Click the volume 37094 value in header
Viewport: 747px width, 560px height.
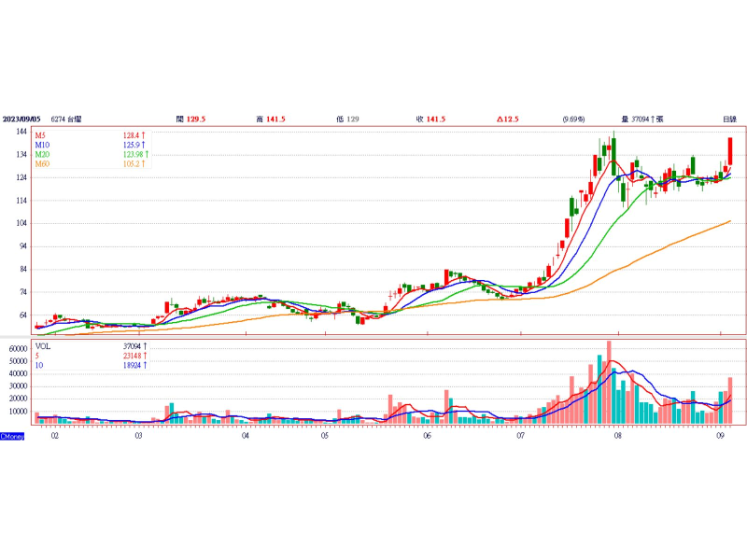(641, 119)
